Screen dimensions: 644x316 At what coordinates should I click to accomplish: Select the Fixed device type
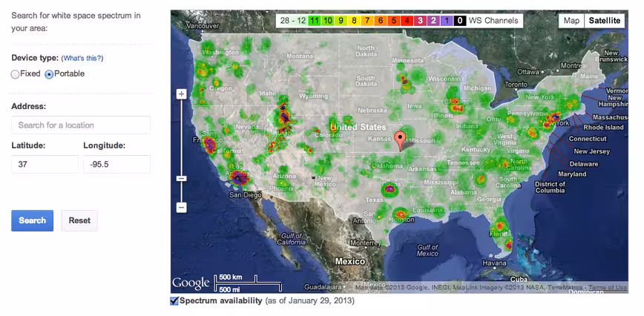(x=15, y=74)
